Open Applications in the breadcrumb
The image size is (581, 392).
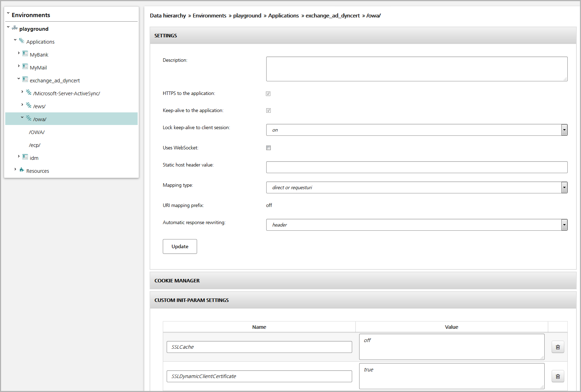[283, 15]
